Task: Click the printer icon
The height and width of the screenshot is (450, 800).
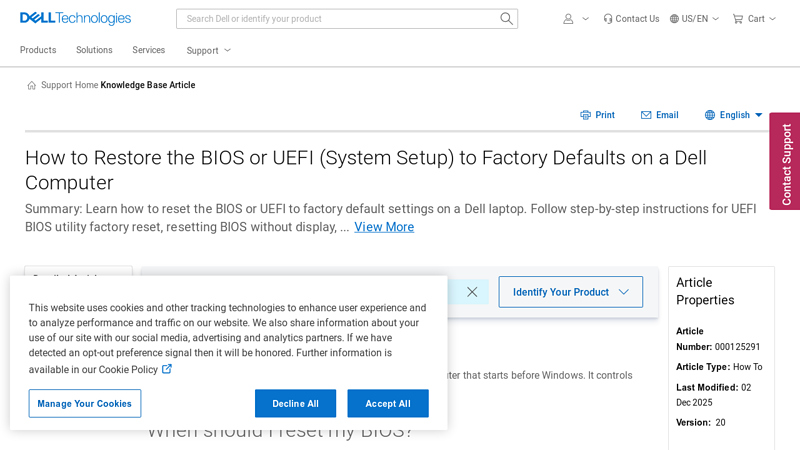Action: pyautogui.click(x=585, y=115)
